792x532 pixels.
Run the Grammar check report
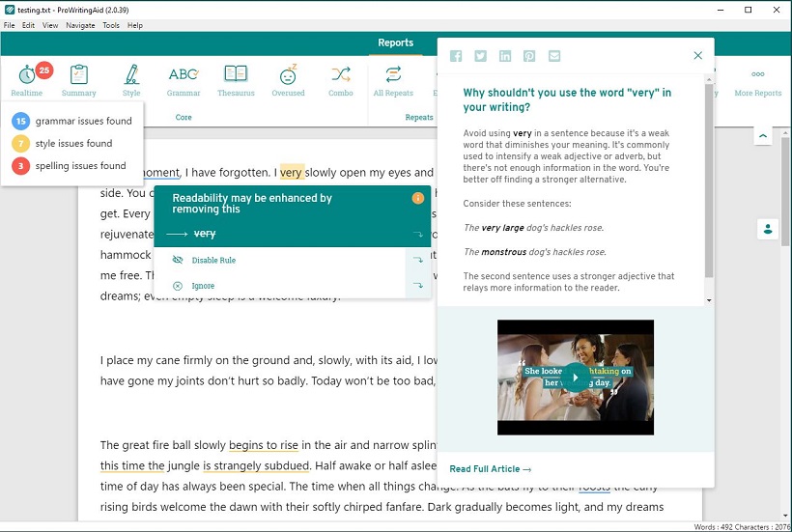(x=184, y=80)
